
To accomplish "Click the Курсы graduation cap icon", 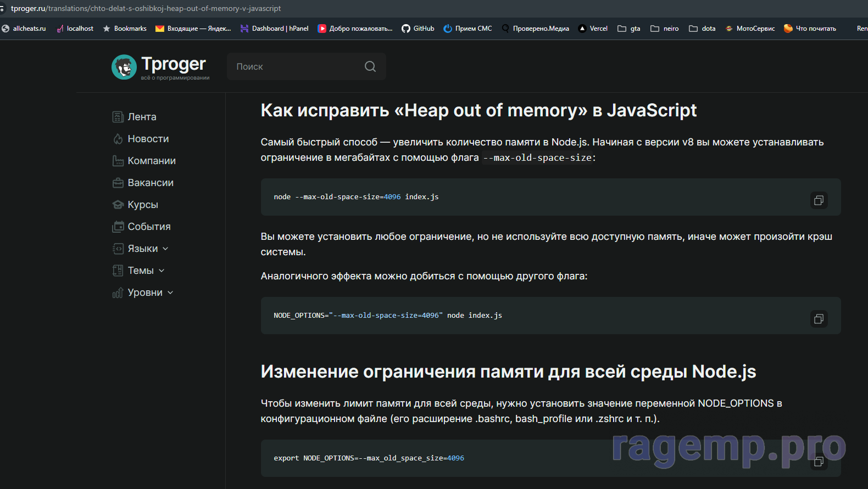I will click(118, 205).
